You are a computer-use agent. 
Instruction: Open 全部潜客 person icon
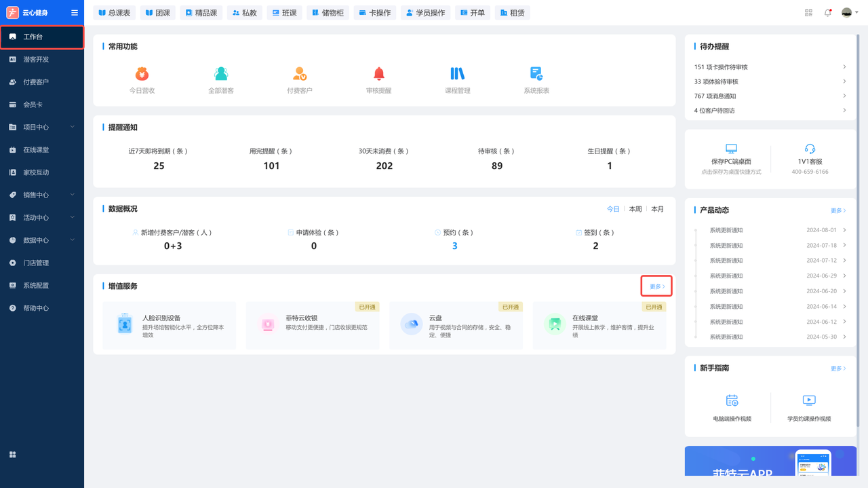[221, 73]
